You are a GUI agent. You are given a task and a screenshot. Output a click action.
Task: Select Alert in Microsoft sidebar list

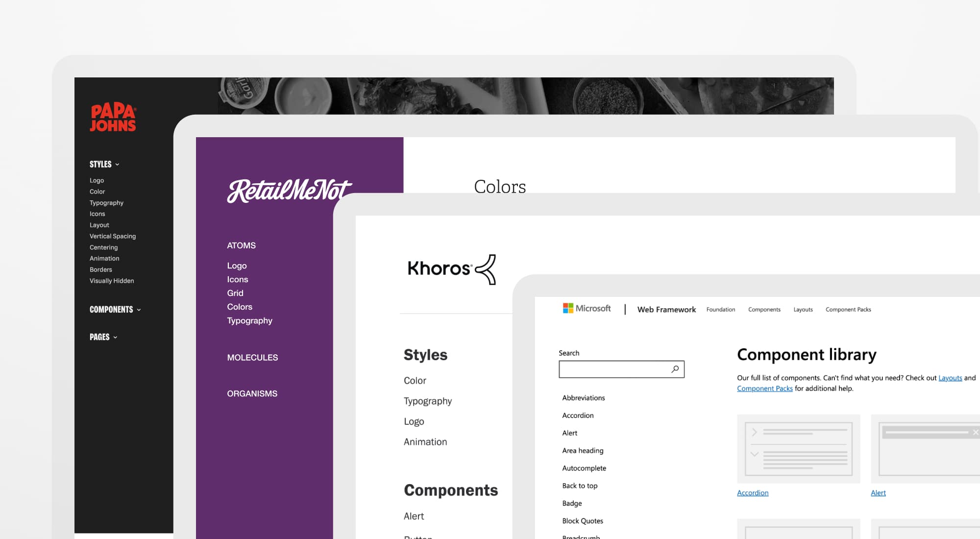[569, 433]
